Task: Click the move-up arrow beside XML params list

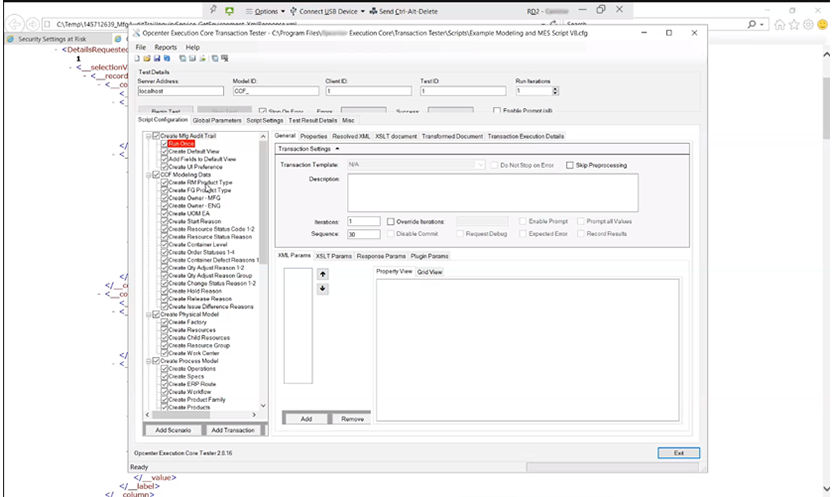Action: [x=323, y=273]
